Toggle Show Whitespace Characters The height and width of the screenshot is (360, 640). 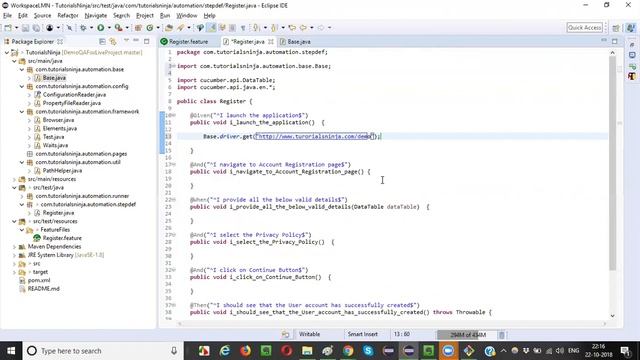point(243,28)
